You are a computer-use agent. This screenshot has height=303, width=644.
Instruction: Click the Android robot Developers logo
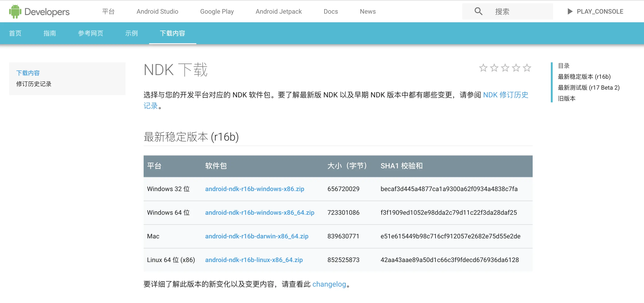point(39,12)
